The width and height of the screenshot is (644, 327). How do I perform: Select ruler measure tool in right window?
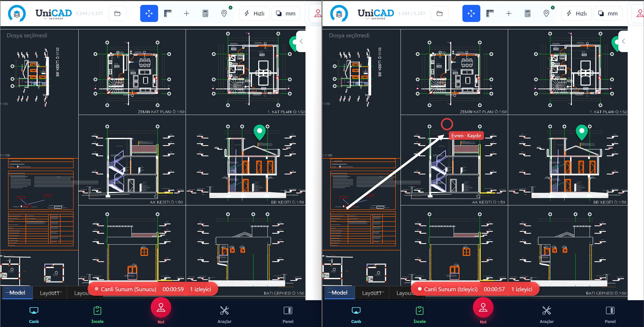click(490, 14)
